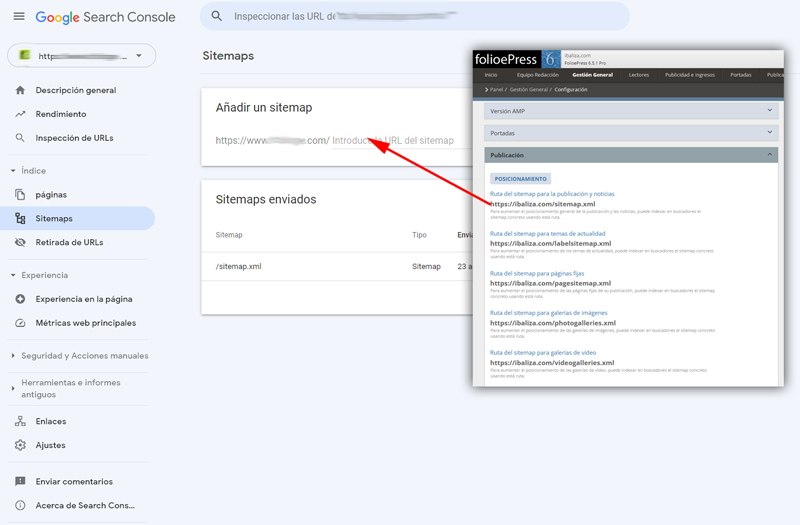Click the sitemap URL input field
The width and height of the screenshot is (800, 525).
click(402, 140)
